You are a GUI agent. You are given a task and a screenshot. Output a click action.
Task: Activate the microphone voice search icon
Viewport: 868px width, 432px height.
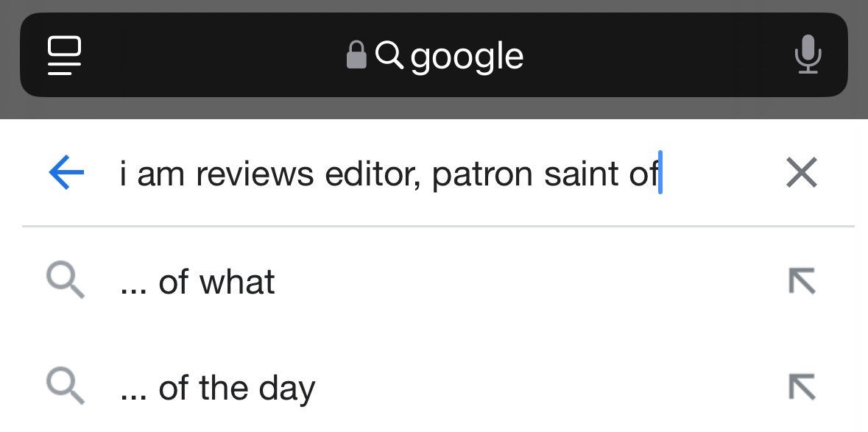[808, 55]
